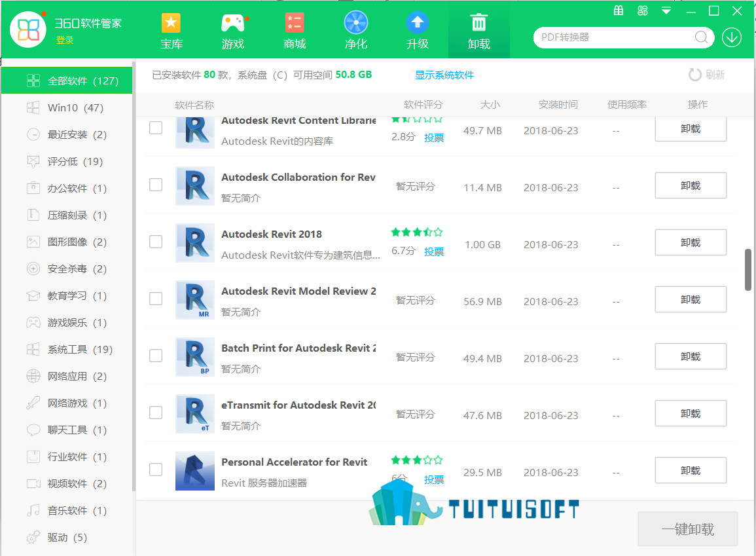Screen dimensions: 756x556
Task: Select 音乐软件 (1) category
Action: [67, 511]
